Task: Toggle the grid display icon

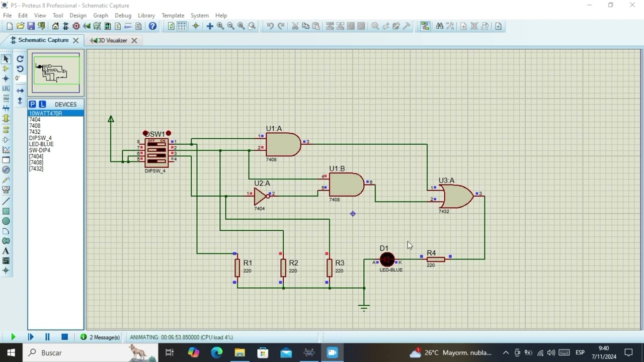Action: pos(182,26)
